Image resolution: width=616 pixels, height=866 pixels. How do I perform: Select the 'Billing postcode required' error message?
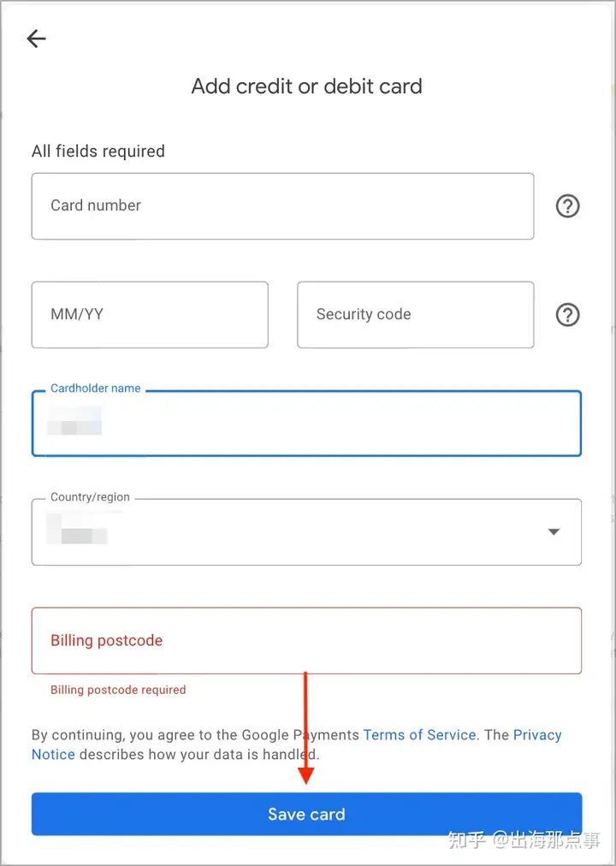point(118,690)
